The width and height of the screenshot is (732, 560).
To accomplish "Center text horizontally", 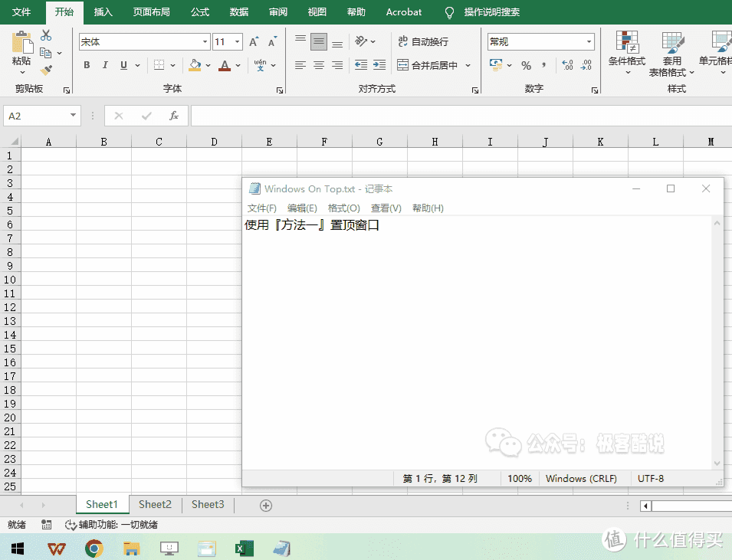I will click(319, 65).
